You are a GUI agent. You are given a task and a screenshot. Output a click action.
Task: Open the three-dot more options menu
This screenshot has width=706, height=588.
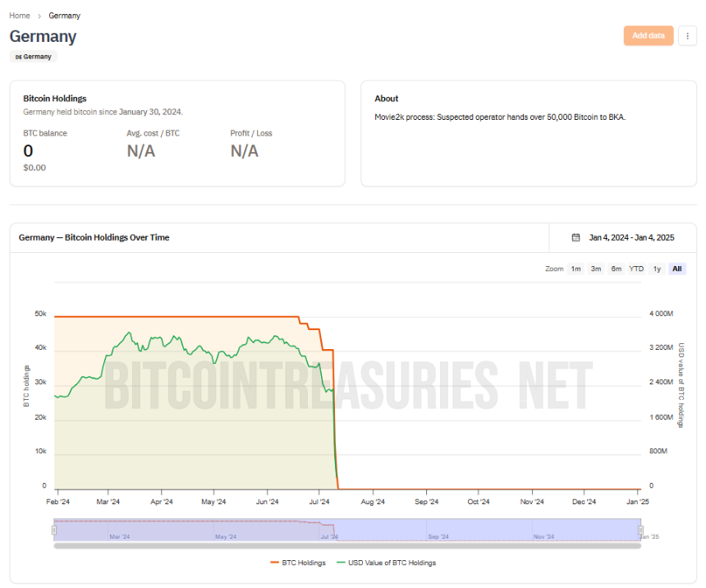pyautogui.click(x=687, y=35)
